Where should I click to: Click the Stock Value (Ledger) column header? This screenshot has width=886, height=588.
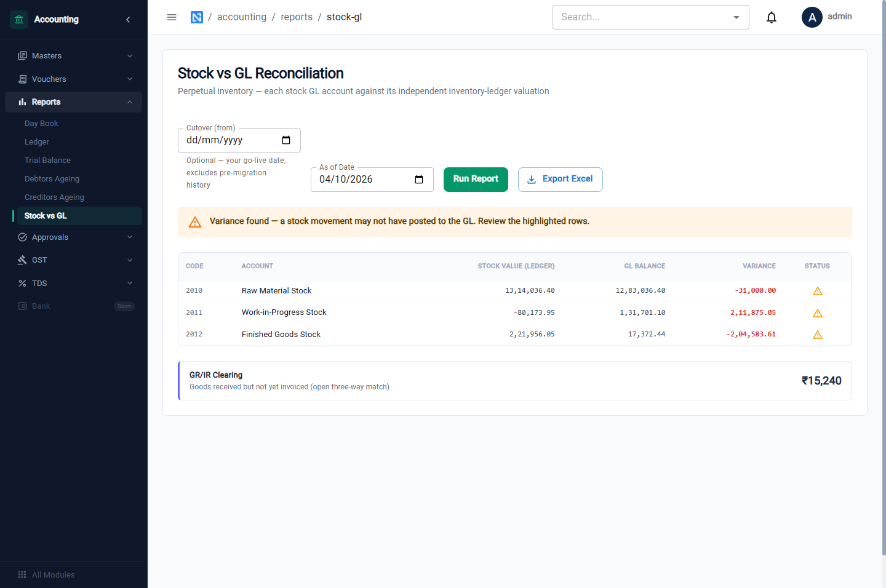[x=516, y=266]
